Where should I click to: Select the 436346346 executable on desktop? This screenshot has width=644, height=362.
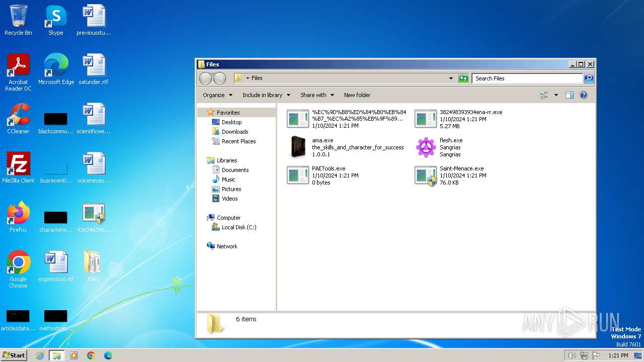[94, 217]
